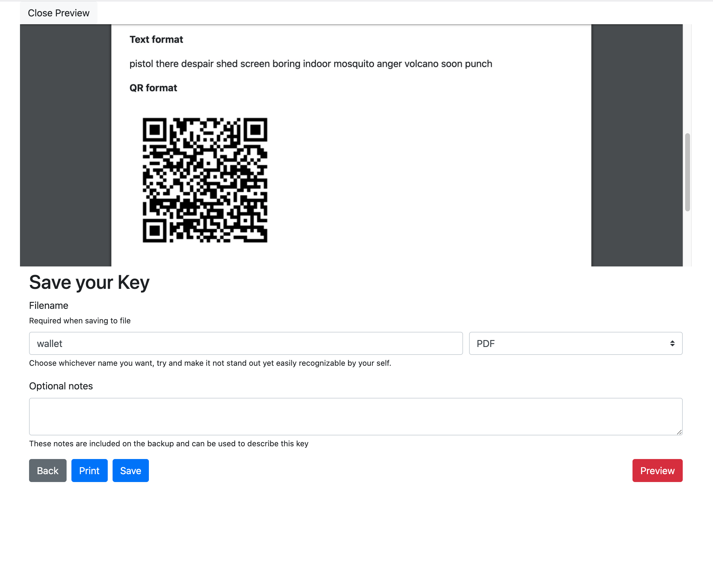Click the QR code image in preview
The image size is (713, 588).
pos(205,180)
